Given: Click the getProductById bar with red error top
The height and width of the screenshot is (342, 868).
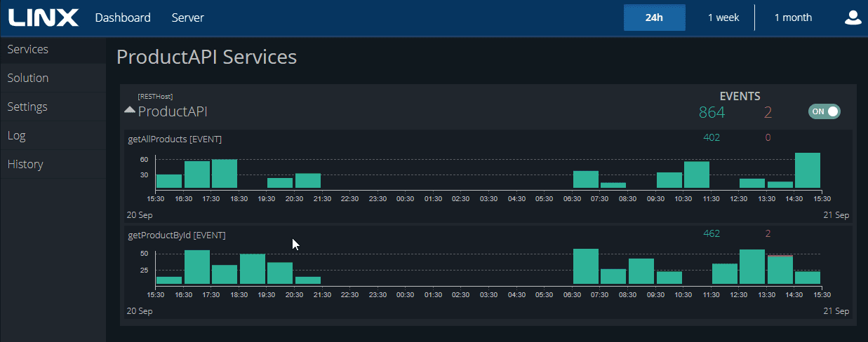Looking at the screenshot, I should point(780,270).
